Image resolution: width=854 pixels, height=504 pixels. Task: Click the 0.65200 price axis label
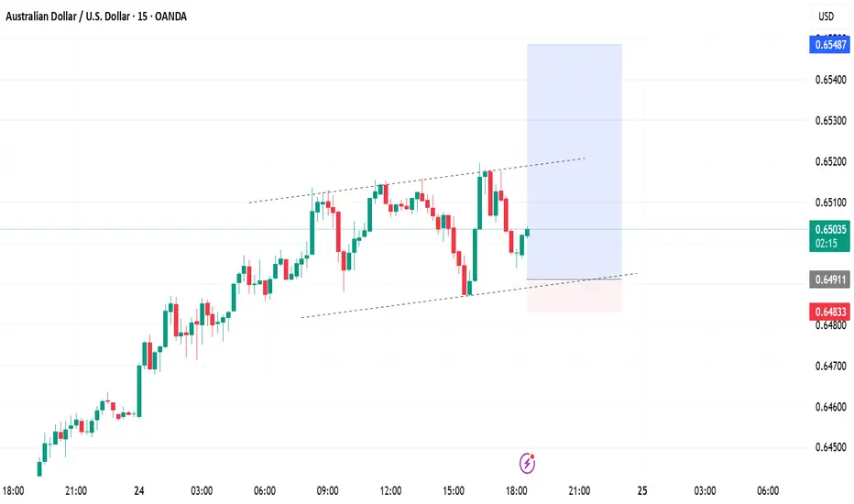[x=830, y=162]
